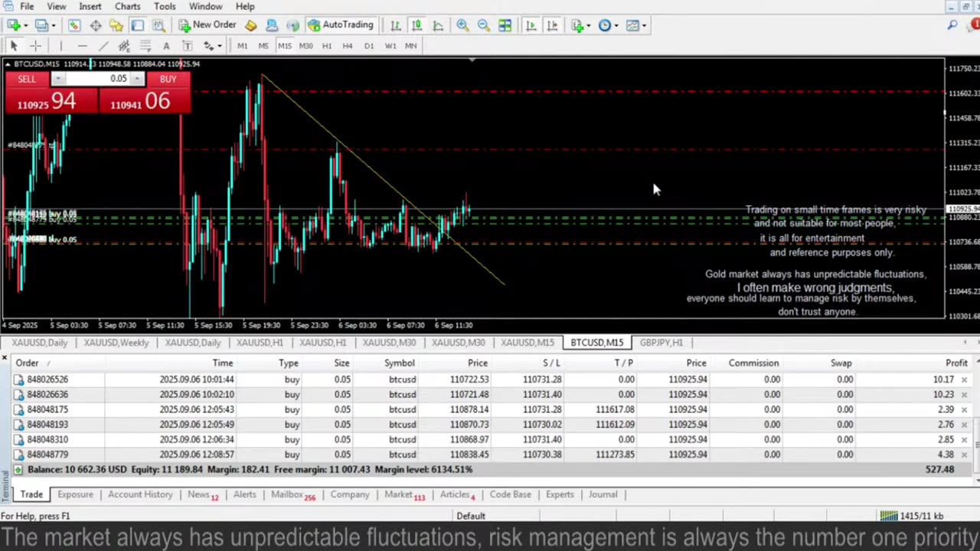Switch chart to M5 timeframe
Viewport: 980px width, 551px height.
[263, 46]
